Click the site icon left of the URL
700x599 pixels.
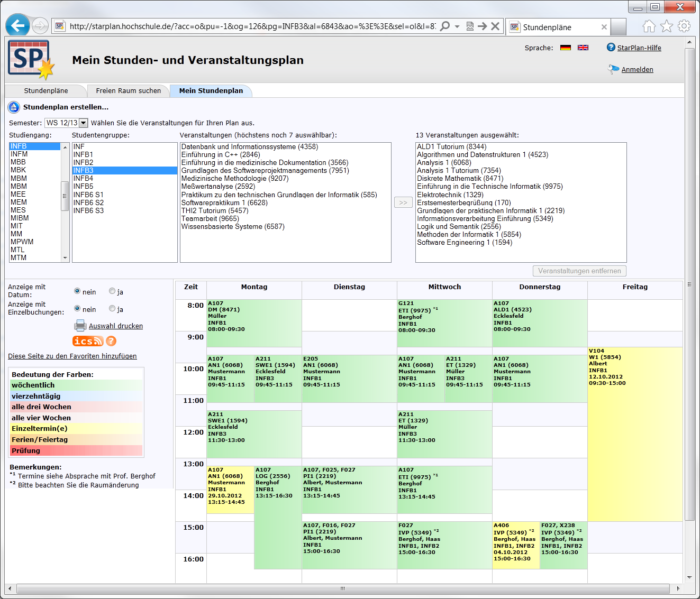pos(59,26)
